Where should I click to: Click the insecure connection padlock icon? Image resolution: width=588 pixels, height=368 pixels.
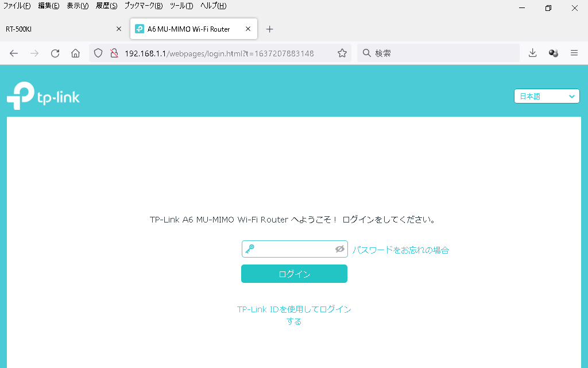pyautogui.click(x=114, y=53)
